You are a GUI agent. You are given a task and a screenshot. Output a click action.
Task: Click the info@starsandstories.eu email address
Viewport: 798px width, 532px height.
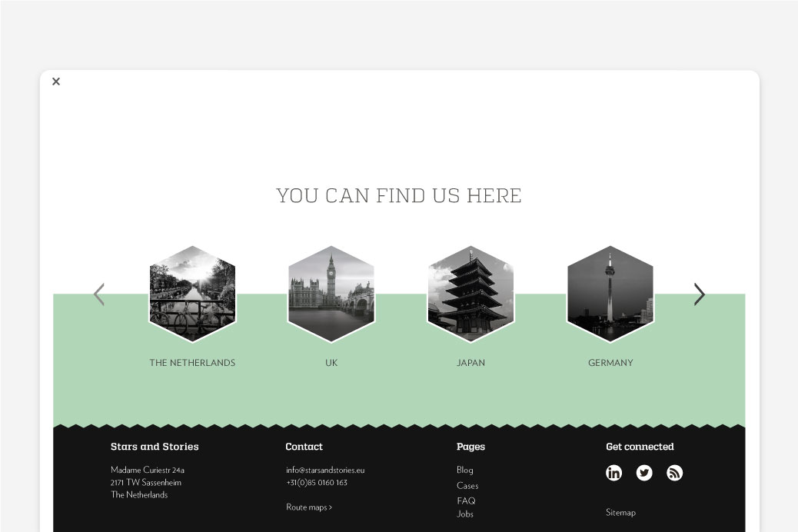pos(325,470)
